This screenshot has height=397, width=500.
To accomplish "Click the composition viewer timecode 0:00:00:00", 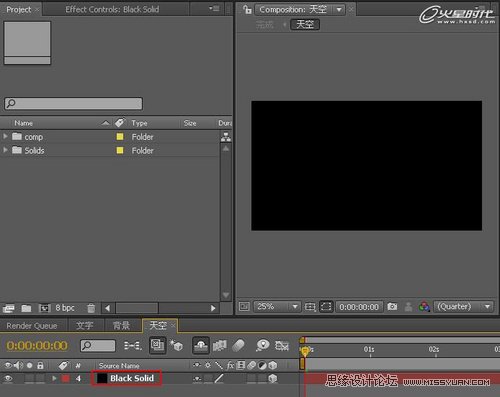I will click(359, 307).
